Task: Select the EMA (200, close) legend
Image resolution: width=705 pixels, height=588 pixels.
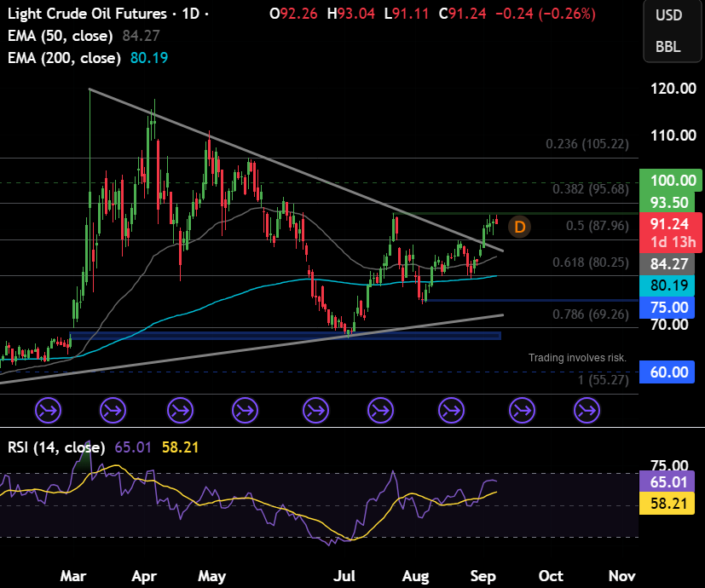Action: 64,58
